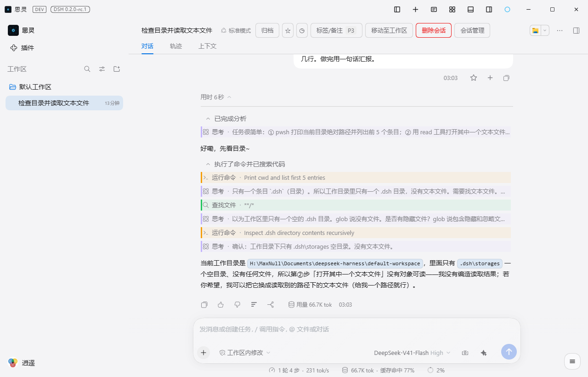Screen dimensions: 588x377
Task: Switch to the 对话 tab
Action: [x=147, y=46]
